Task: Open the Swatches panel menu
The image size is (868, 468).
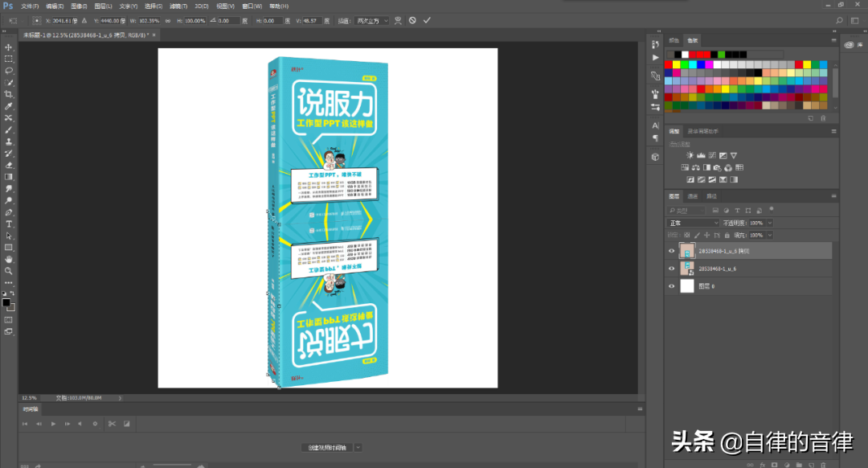Action: 833,40
